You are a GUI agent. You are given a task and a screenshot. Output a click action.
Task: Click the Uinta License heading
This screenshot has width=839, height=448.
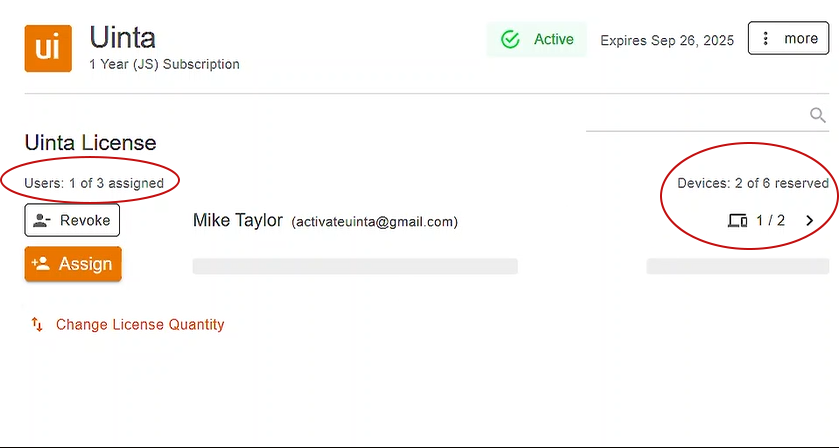[x=90, y=143]
